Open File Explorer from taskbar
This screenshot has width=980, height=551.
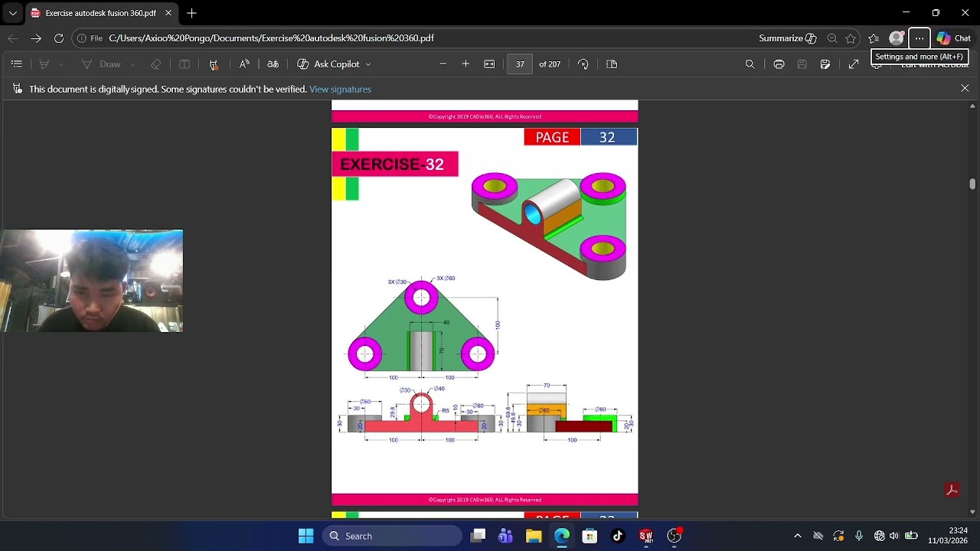point(534,536)
